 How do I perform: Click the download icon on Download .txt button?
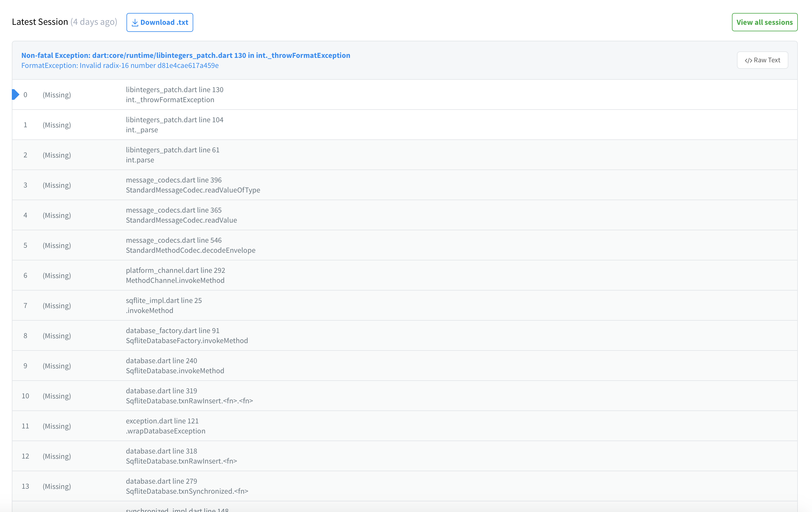[x=135, y=22]
